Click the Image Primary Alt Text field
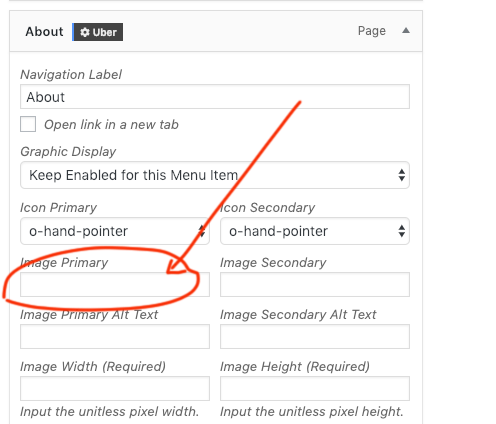 pos(115,336)
